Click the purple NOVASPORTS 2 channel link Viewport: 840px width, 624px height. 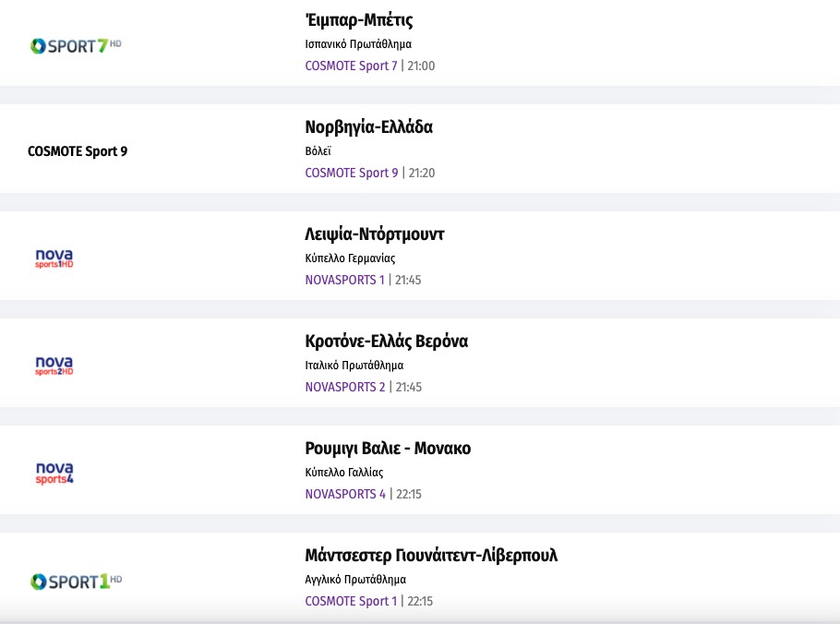(x=345, y=387)
